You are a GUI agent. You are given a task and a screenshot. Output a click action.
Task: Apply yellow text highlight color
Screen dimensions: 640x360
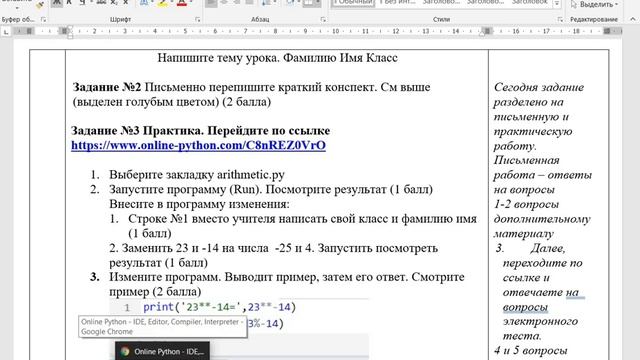pos(162,3)
